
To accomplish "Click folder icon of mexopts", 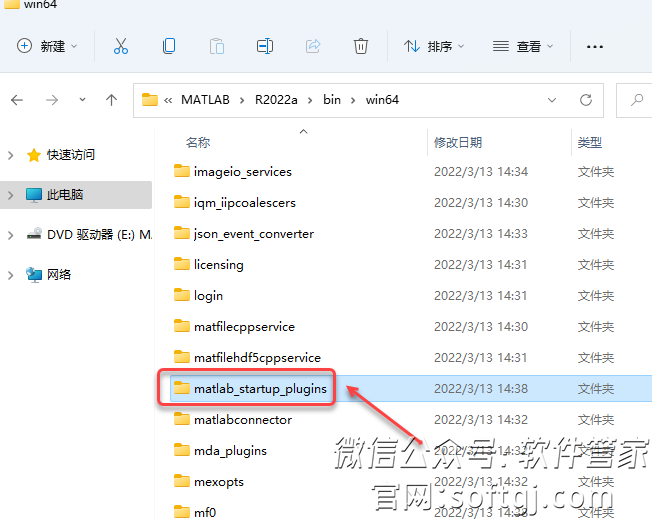I will pyautogui.click(x=182, y=481).
